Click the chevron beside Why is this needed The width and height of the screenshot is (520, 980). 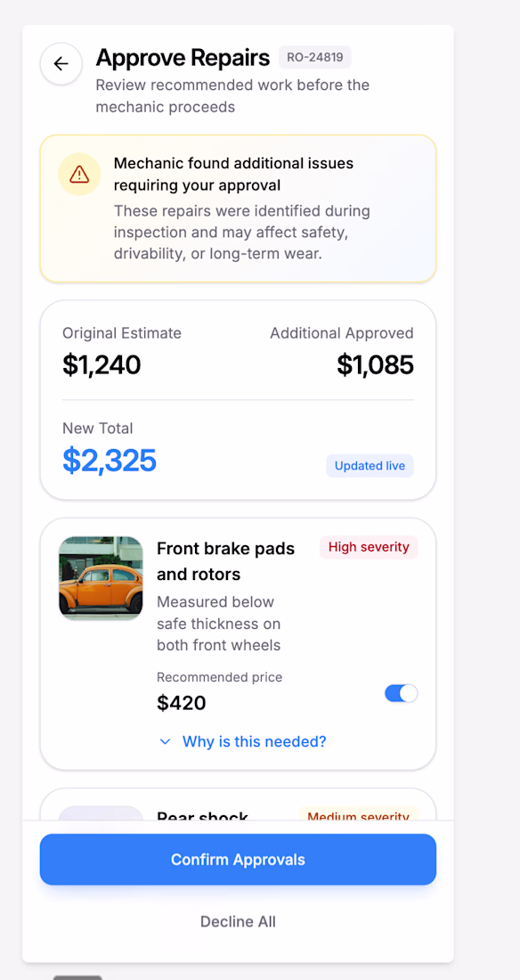[x=165, y=742]
